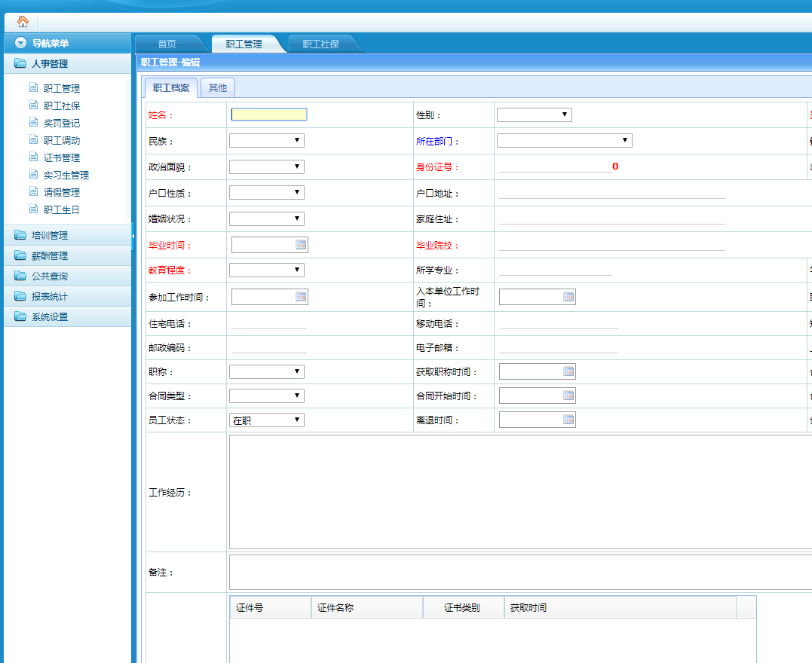This screenshot has height=663, width=812.
Task: Click the 姓名 text input field
Action: [x=268, y=115]
